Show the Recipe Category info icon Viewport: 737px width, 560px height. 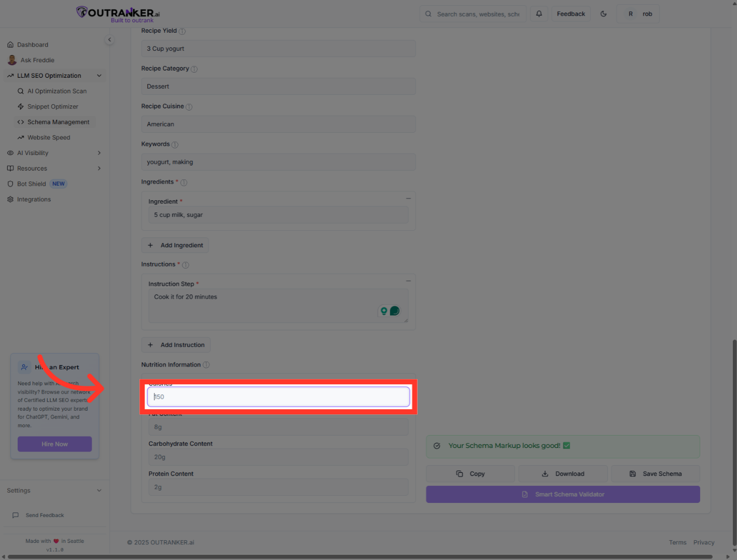pyautogui.click(x=194, y=69)
